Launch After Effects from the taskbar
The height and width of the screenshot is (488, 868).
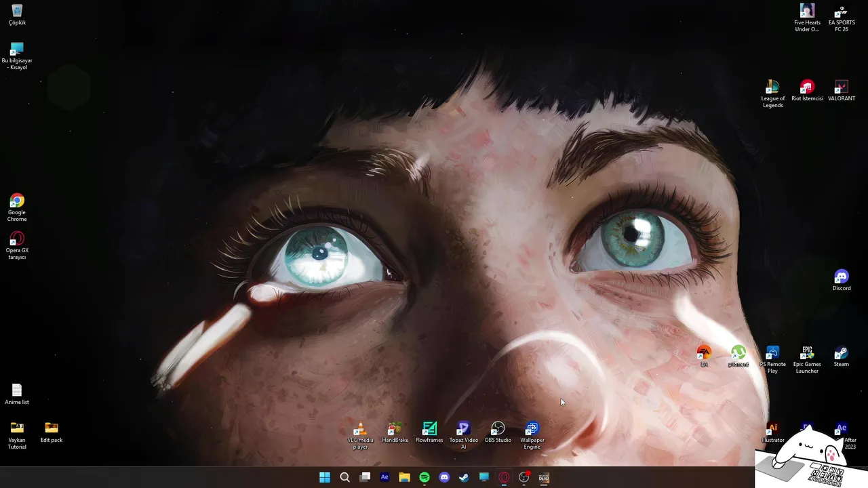(x=384, y=477)
